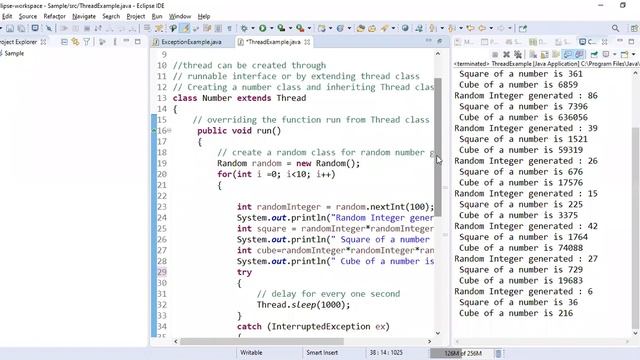
Task: Click the Terminate icon in the main toolbar
Action: click(x=87, y=29)
